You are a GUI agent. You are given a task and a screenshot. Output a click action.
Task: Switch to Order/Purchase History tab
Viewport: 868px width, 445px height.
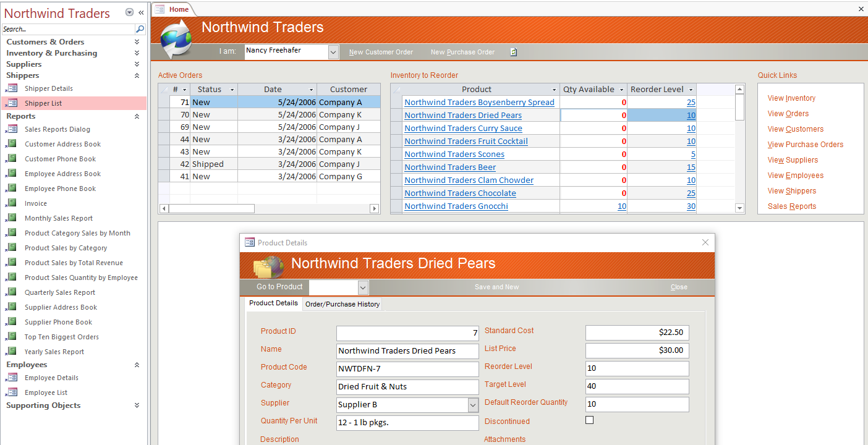pyautogui.click(x=343, y=304)
